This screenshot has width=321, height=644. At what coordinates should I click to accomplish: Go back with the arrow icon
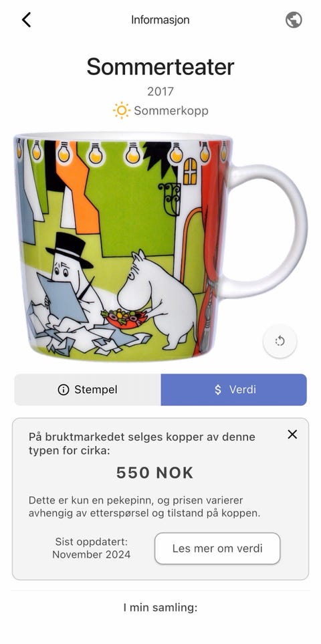(26, 19)
